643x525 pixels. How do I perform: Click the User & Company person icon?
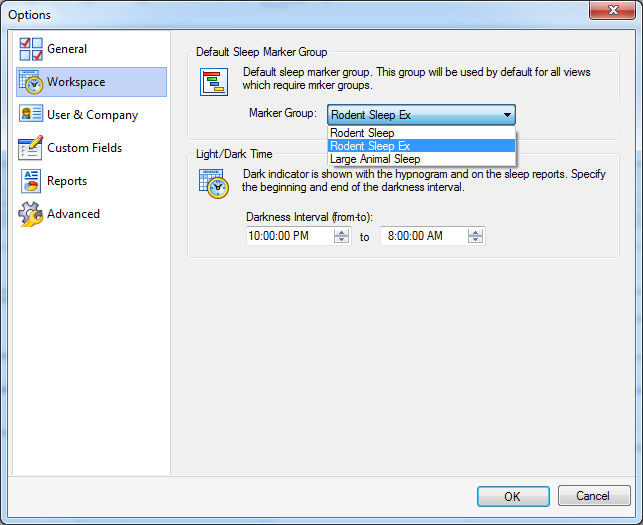click(31, 113)
